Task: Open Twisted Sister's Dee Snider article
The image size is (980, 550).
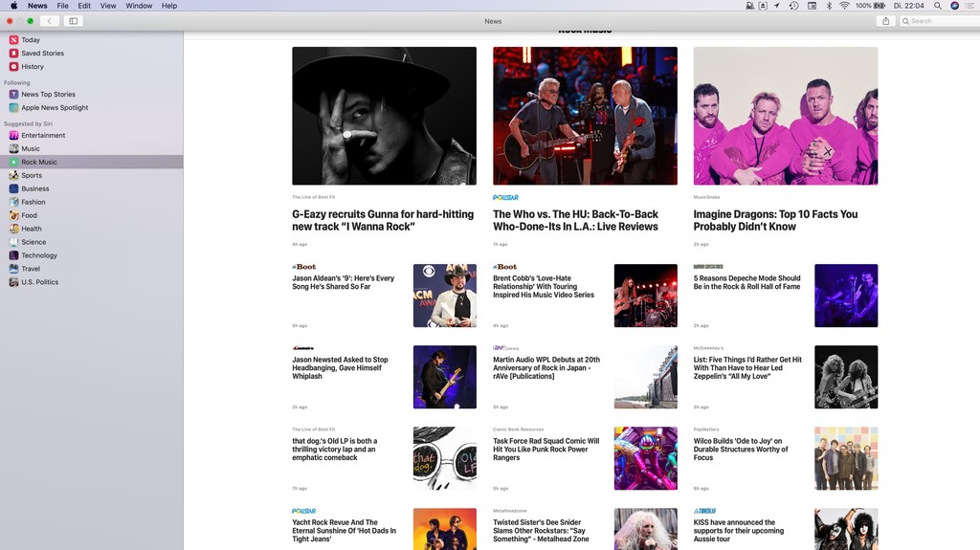Action: [x=542, y=531]
